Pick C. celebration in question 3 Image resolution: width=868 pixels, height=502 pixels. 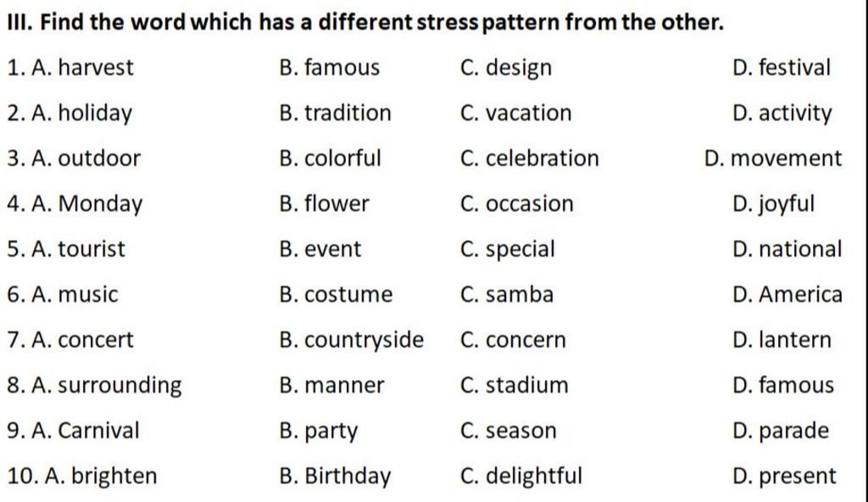529,159
